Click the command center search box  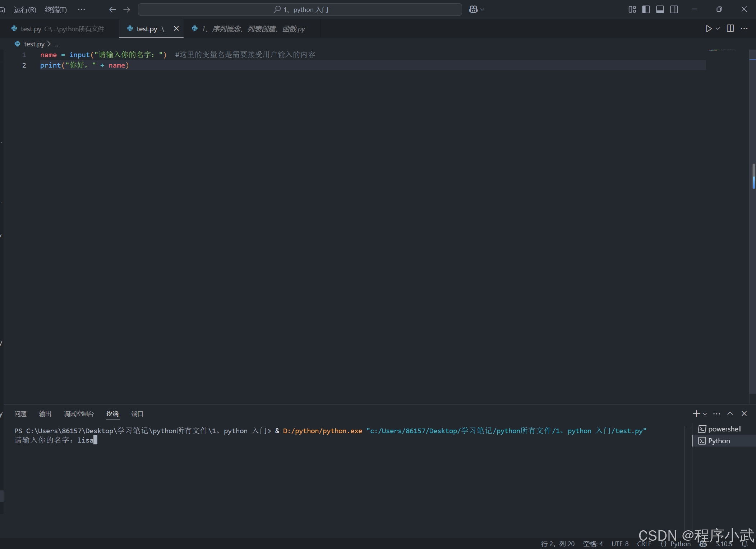300,10
